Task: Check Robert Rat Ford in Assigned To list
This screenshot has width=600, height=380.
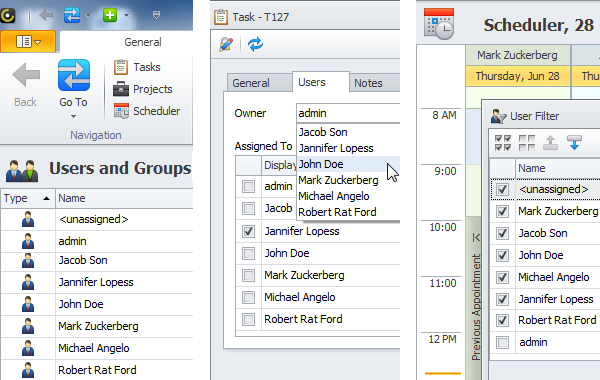Action: click(248, 320)
